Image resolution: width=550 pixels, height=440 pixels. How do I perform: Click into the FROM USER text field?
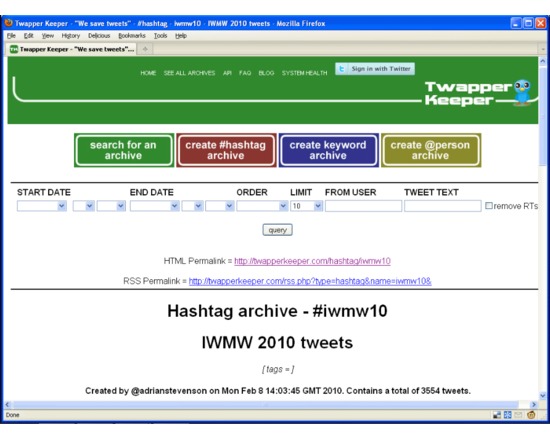[363, 206]
